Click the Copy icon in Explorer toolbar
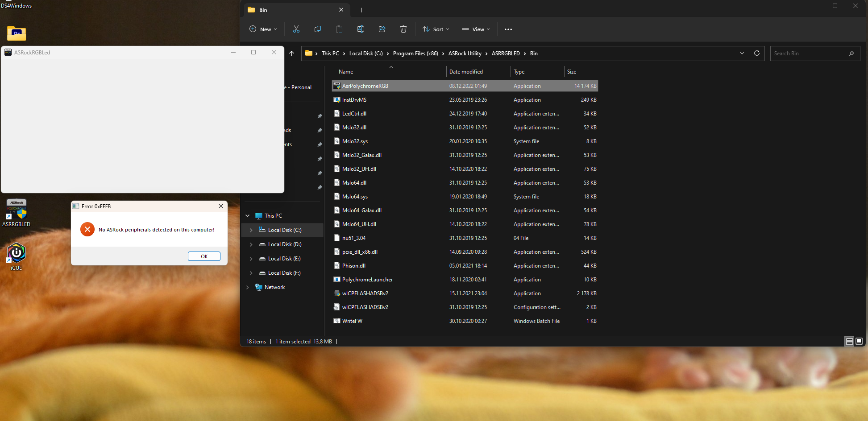 coord(318,29)
